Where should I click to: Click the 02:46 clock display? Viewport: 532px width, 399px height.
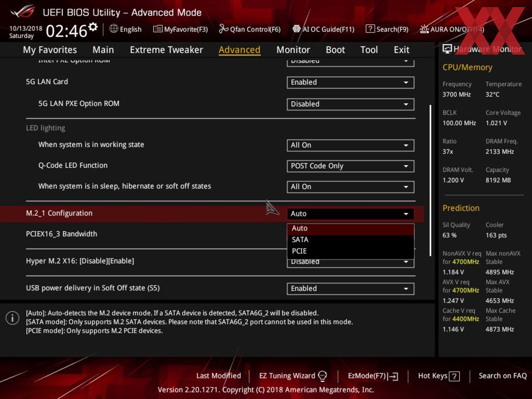point(66,31)
